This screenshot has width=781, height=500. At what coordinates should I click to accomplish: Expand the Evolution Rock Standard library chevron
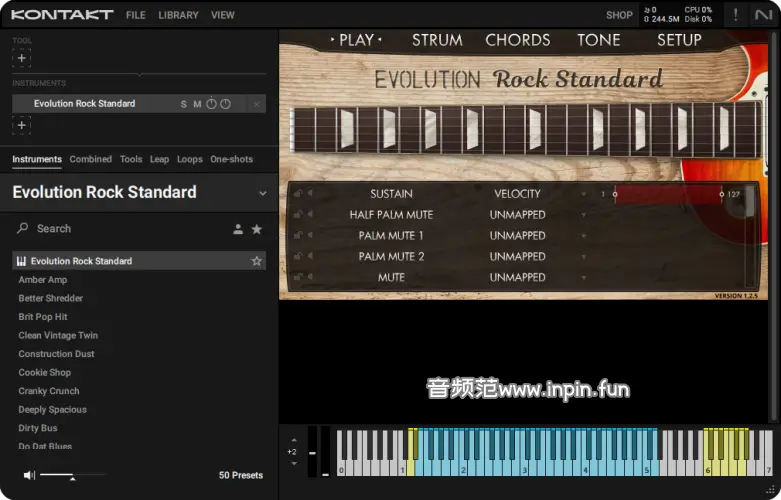click(x=263, y=193)
